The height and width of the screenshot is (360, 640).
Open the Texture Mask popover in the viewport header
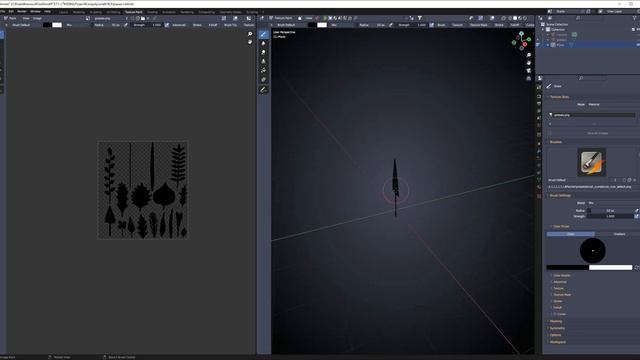point(478,25)
